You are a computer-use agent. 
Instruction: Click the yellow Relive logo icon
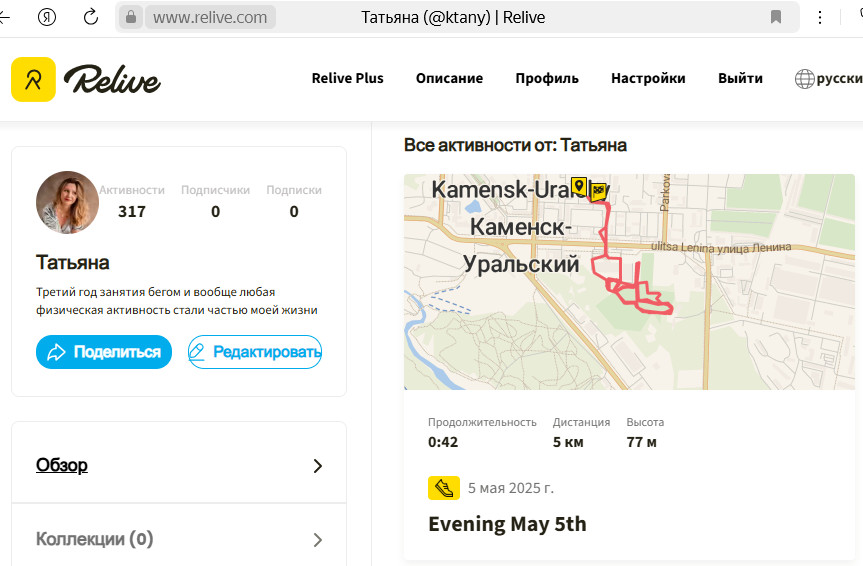tap(33, 79)
